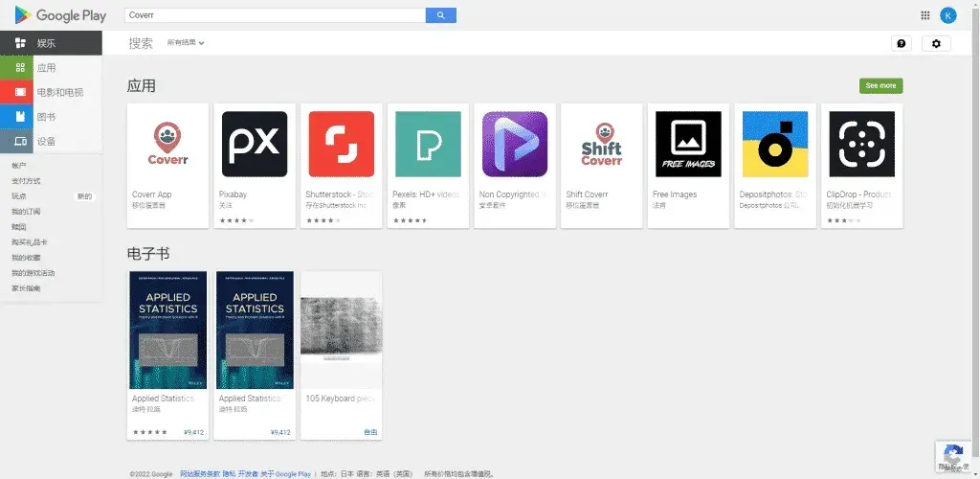Open the Shutterstock red app icon
Screen dimensions: 980x479
click(342, 144)
